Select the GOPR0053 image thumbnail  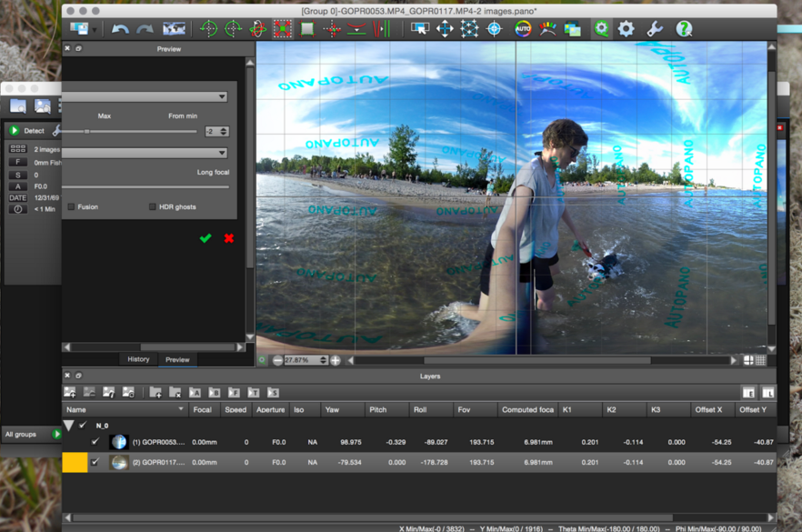(x=118, y=441)
